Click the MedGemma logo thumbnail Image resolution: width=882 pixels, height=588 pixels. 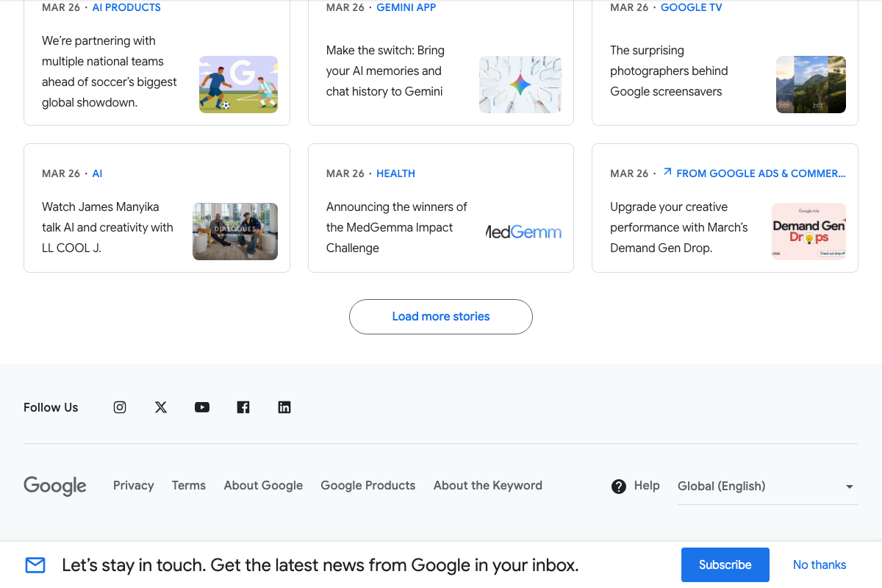[x=524, y=232]
